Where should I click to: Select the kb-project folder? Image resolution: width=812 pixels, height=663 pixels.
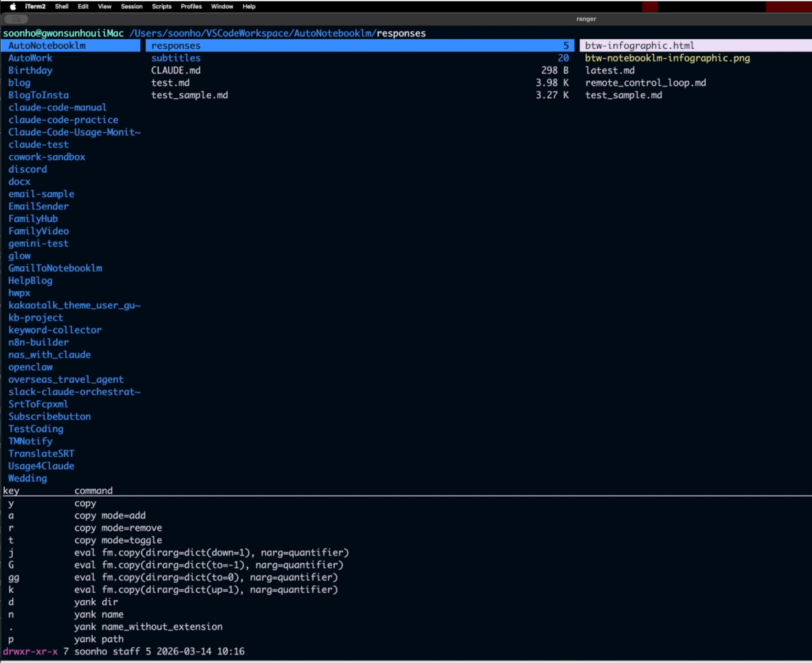36,317
